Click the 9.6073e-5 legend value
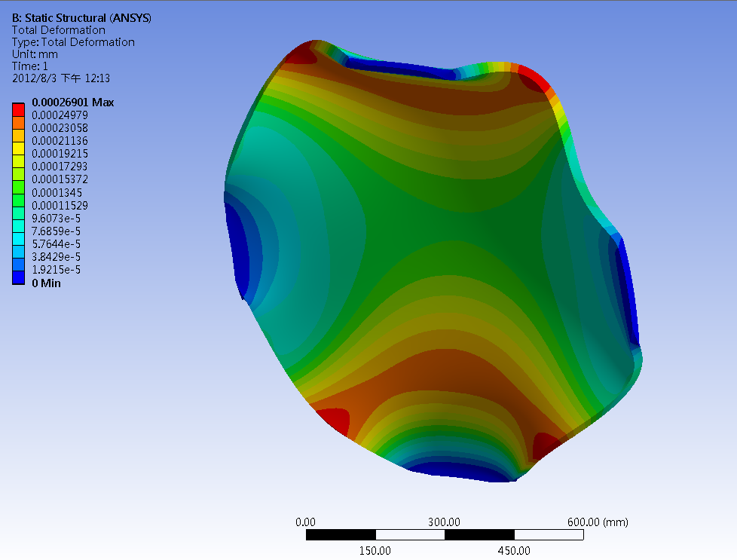Image resolution: width=737 pixels, height=560 pixels. [x=57, y=218]
